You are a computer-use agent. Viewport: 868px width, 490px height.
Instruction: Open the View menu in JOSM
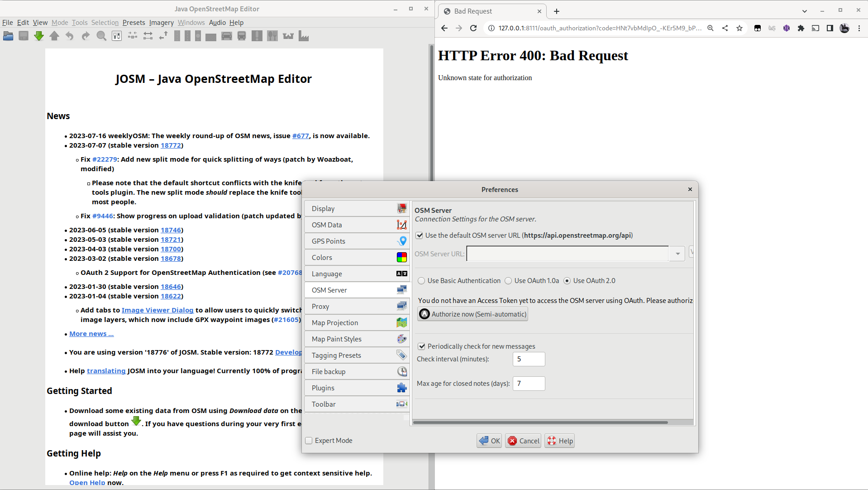[40, 23]
